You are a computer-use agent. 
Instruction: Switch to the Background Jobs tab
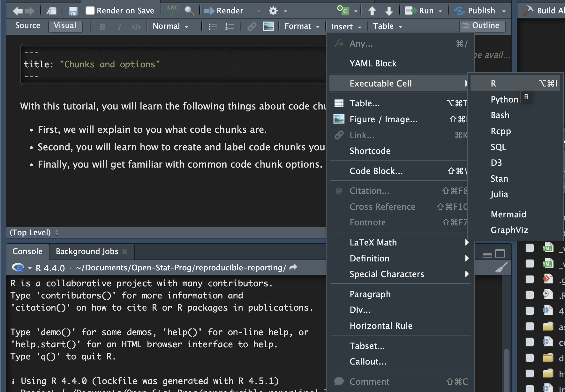[x=87, y=252]
